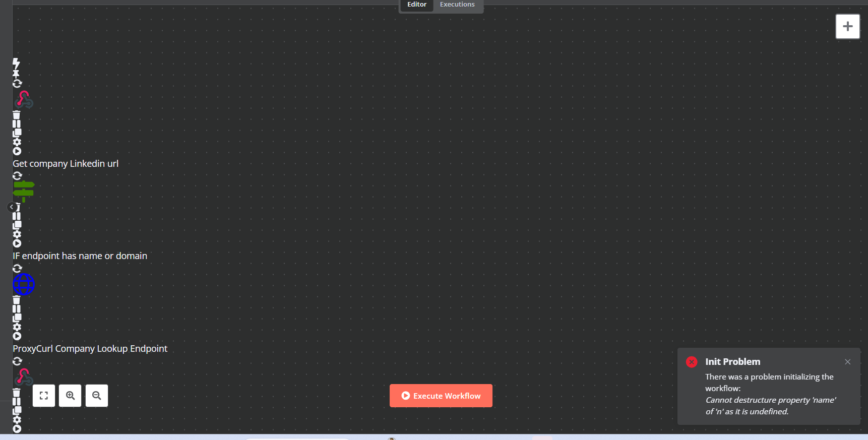
Task: Open settings gear above the Linkedin url label
Action: coord(17,142)
